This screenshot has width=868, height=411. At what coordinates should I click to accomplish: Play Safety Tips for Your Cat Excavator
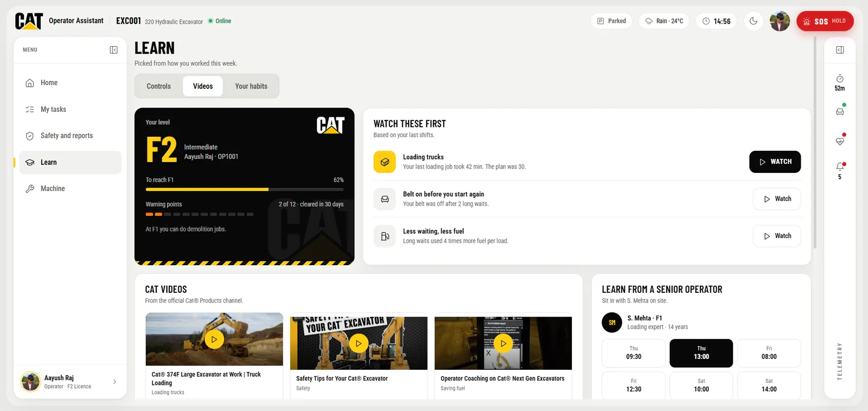(359, 343)
